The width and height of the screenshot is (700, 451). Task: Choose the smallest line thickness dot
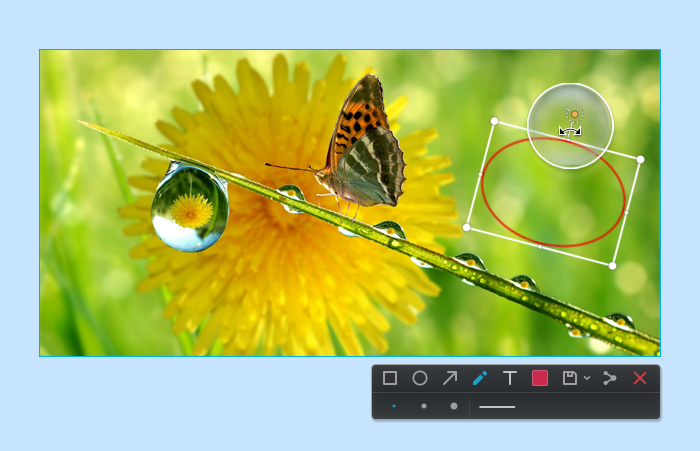coord(394,406)
